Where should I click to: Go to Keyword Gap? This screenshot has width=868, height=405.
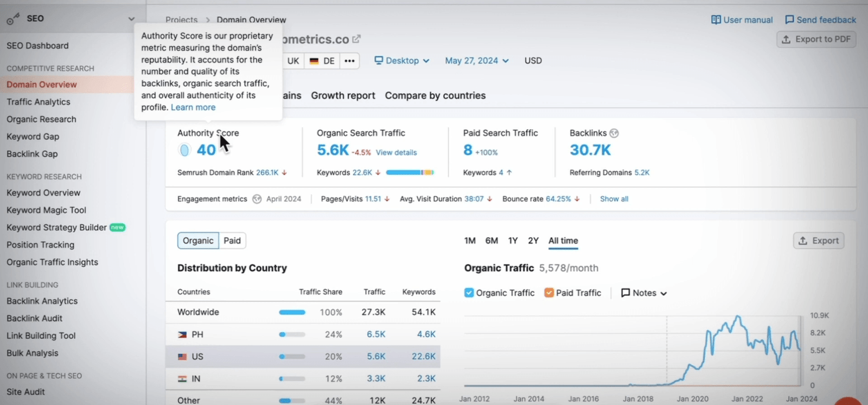(33, 137)
